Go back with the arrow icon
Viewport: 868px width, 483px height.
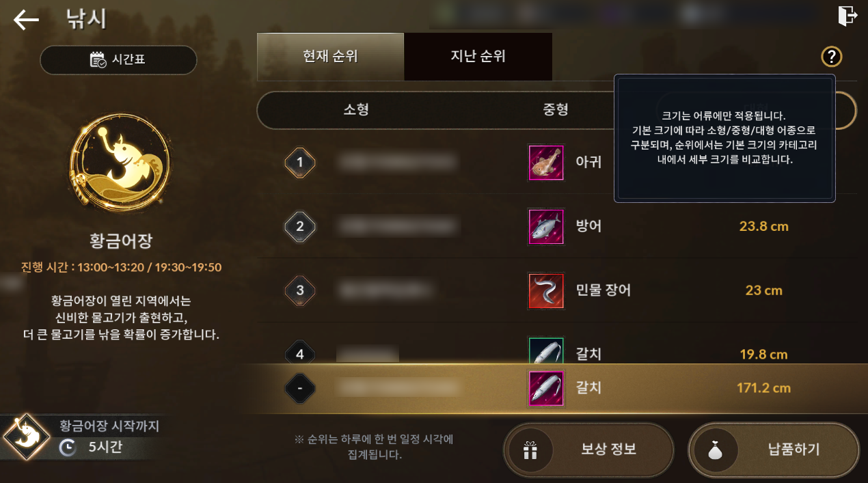coord(26,20)
